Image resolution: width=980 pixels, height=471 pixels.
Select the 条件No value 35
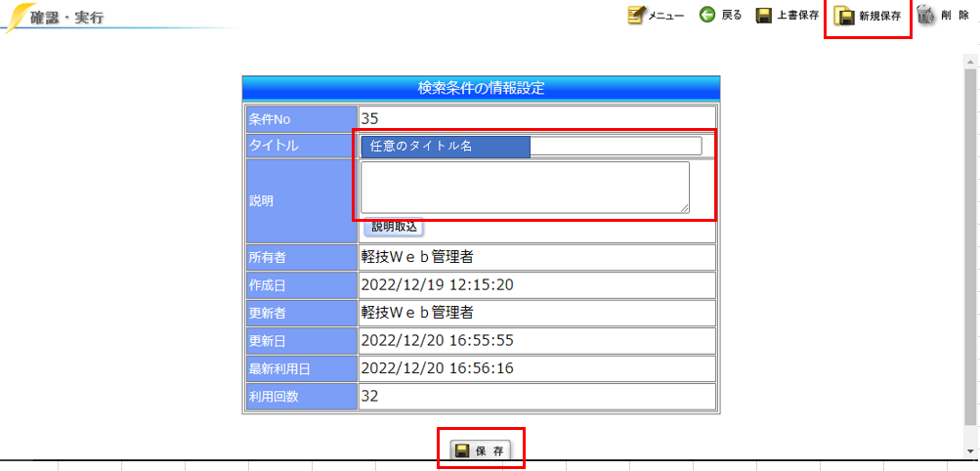[370, 118]
